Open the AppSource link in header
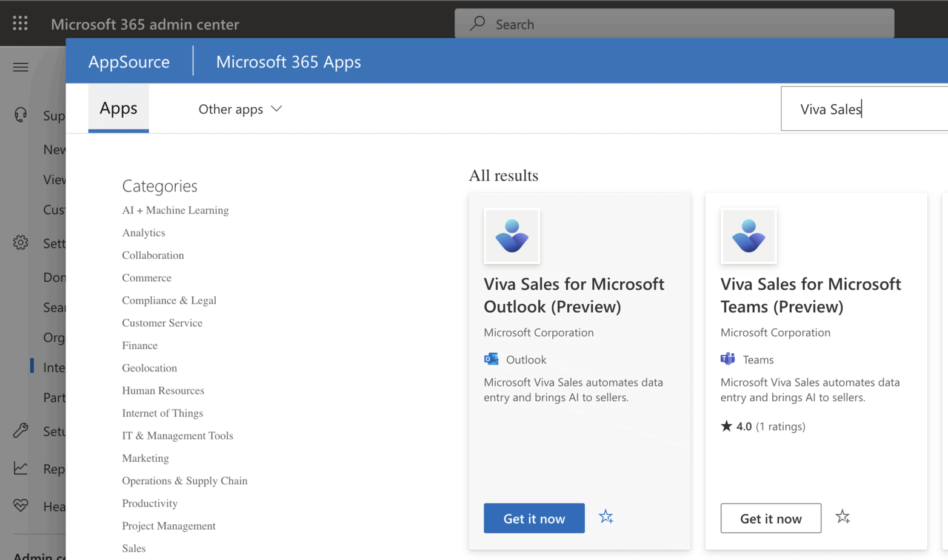Viewport: 948px width, 560px height. pyautogui.click(x=129, y=61)
